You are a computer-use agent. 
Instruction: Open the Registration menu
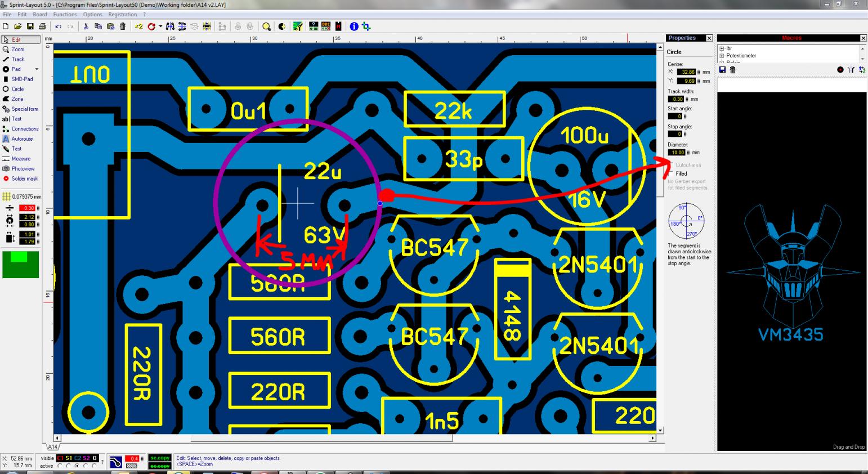tap(123, 15)
